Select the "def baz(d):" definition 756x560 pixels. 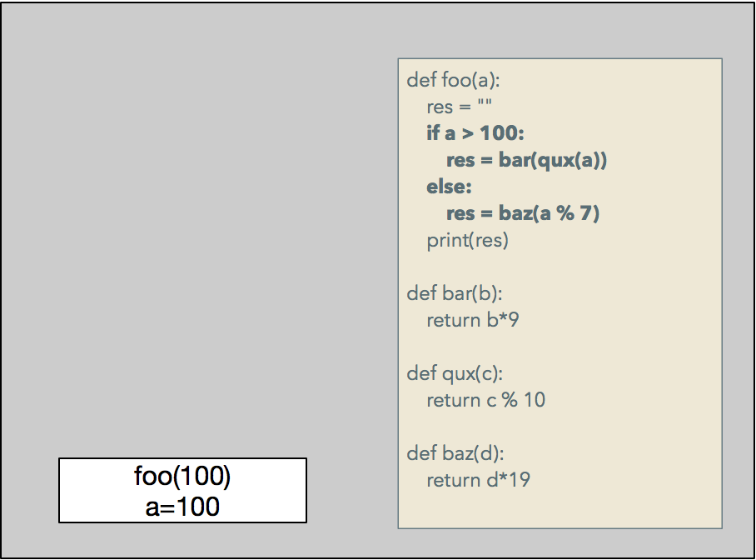(455, 453)
